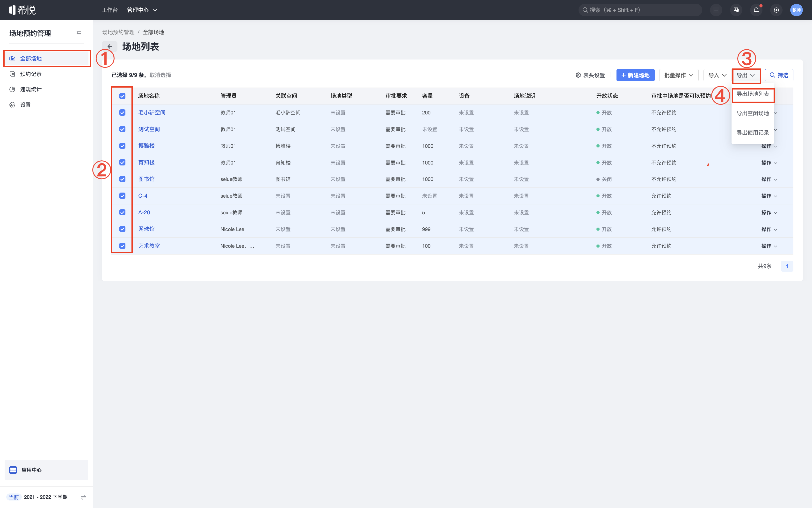Choose 导出使用记录 from the export menu
The width and height of the screenshot is (812, 508).
[x=753, y=133]
